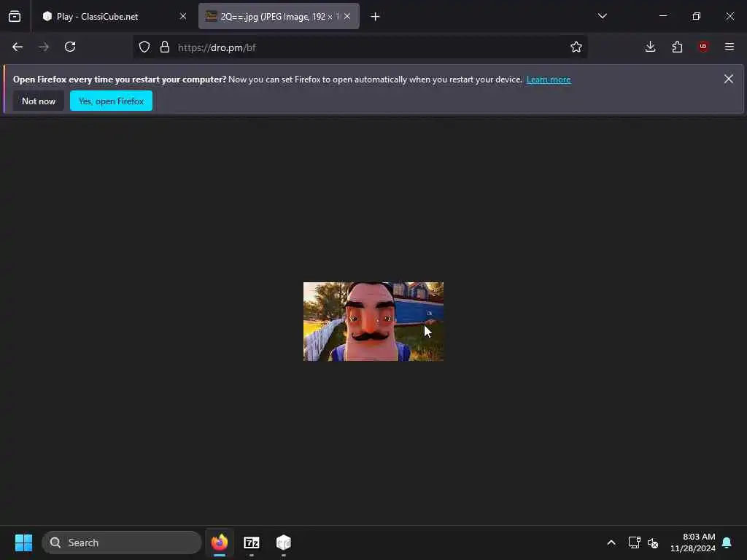
Task: Click the Learn more link
Action: [549, 79]
